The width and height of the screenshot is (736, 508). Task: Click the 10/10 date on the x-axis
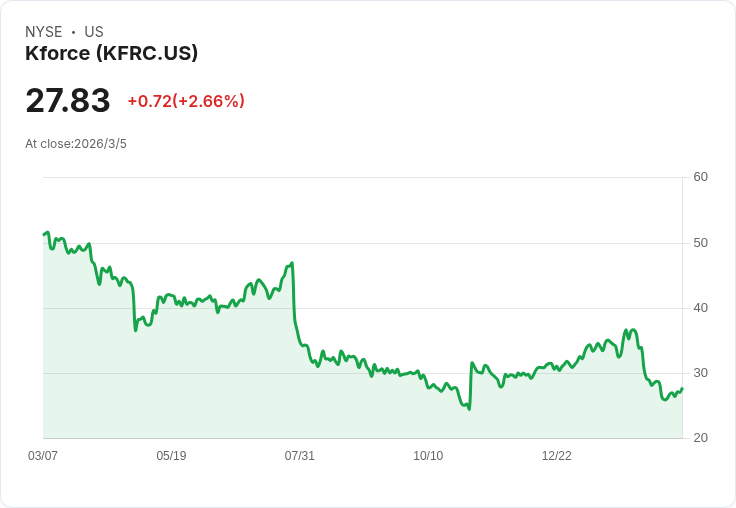pyautogui.click(x=428, y=456)
